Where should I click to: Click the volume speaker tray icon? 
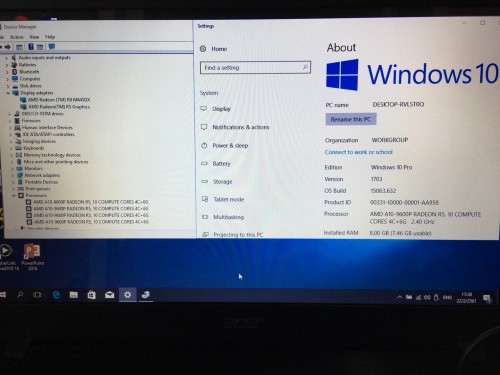click(427, 297)
